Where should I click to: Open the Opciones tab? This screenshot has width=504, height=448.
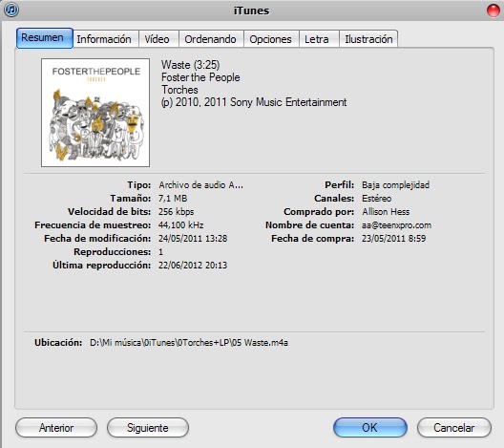point(271,39)
